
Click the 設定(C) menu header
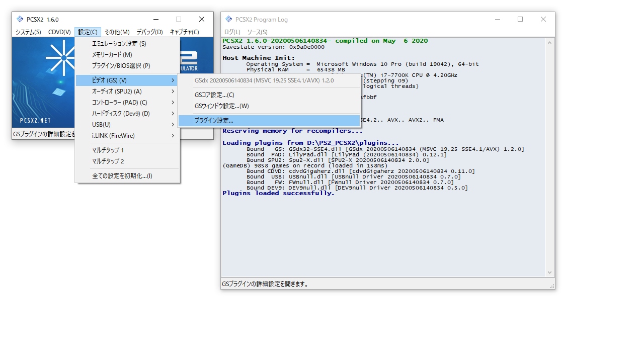(88, 32)
